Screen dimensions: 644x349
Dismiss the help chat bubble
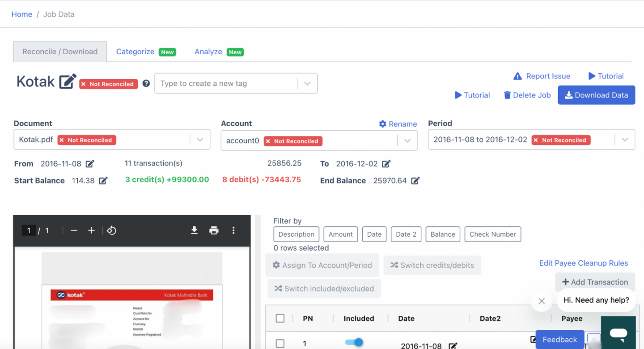[x=542, y=301]
